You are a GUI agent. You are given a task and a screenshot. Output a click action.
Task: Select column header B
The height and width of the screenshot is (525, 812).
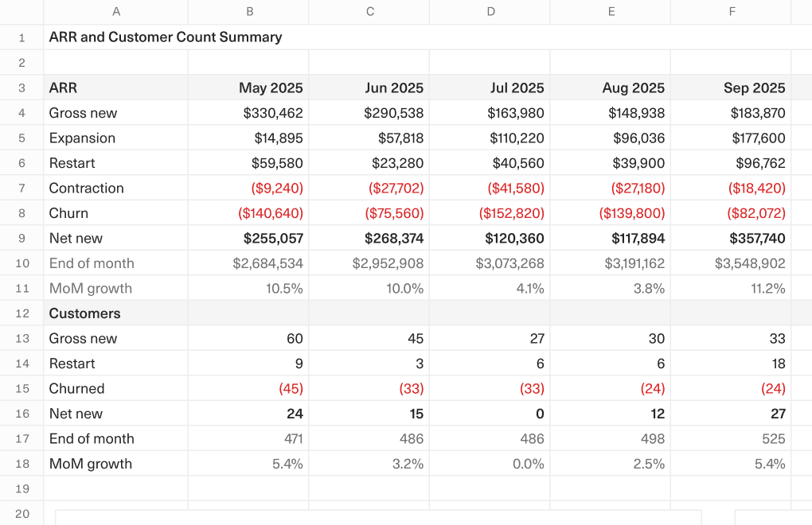(x=249, y=11)
